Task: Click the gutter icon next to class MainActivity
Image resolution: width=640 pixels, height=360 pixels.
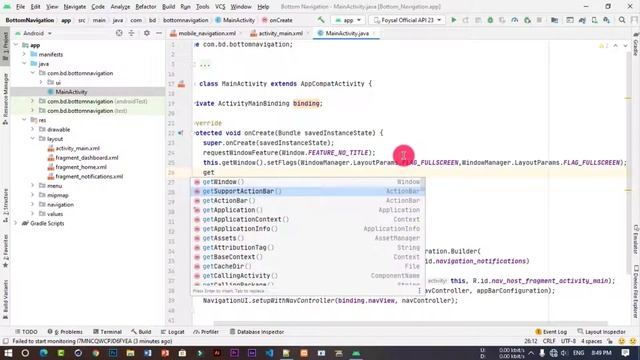Action: pos(181,84)
